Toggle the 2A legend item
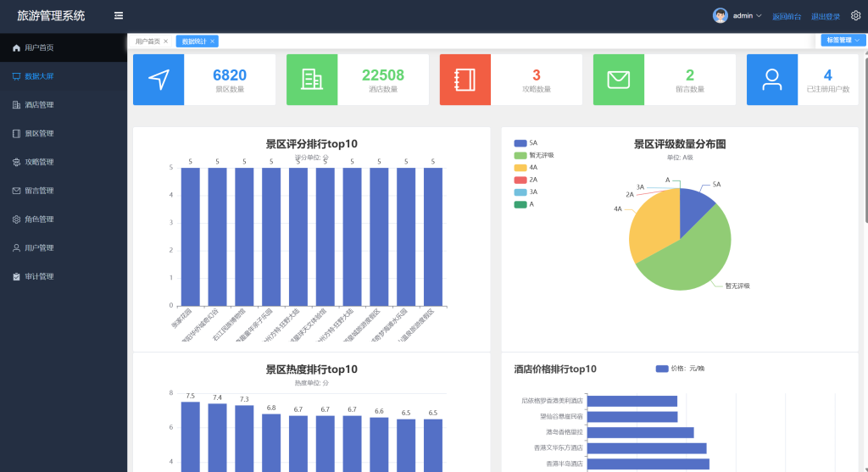868x472 pixels. tap(526, 180)
